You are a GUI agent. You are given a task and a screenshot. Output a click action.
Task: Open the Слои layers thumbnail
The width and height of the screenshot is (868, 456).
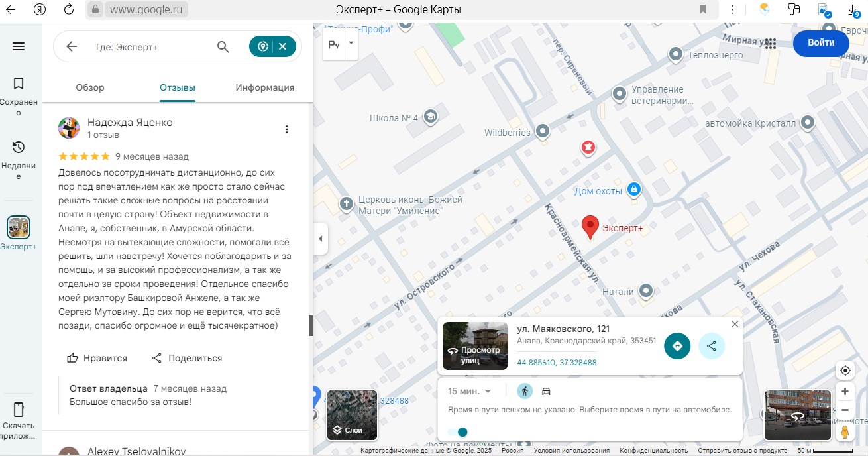coord(352,416)
